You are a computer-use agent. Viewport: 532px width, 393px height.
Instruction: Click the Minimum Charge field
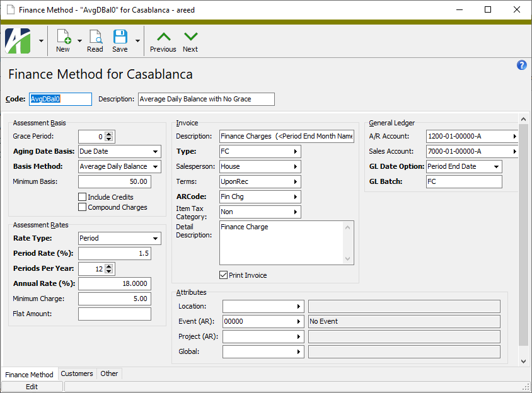(x=115, y=299)
